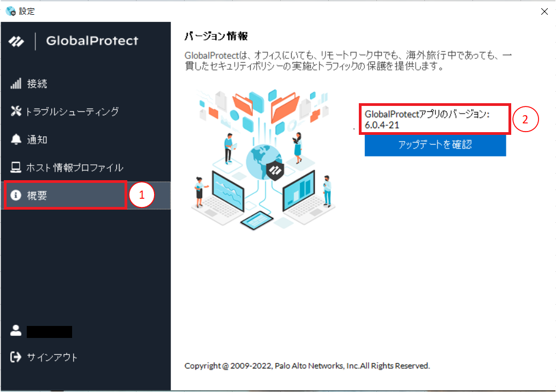Click the sign-out arrow icon

point(16,357)
